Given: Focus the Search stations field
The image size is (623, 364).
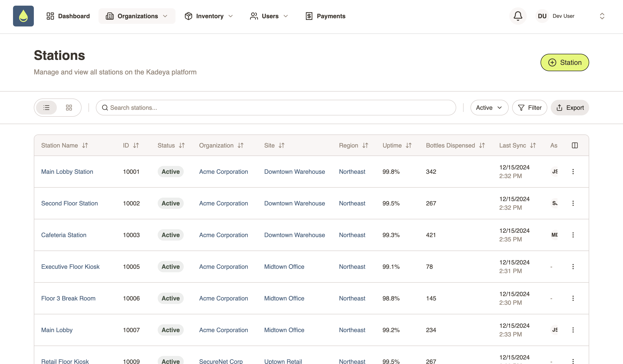Looking at the screenshot, I should point(276,108).
